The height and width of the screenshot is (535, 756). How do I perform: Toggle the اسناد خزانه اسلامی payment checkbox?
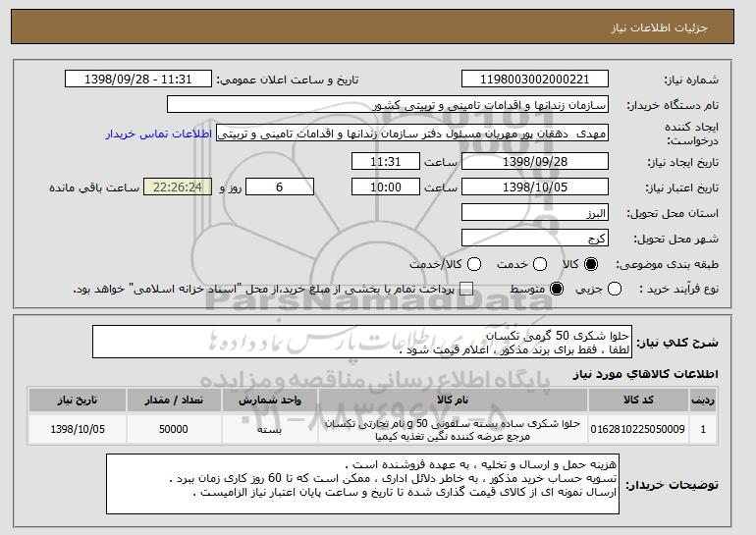click(x=466, y=289)
